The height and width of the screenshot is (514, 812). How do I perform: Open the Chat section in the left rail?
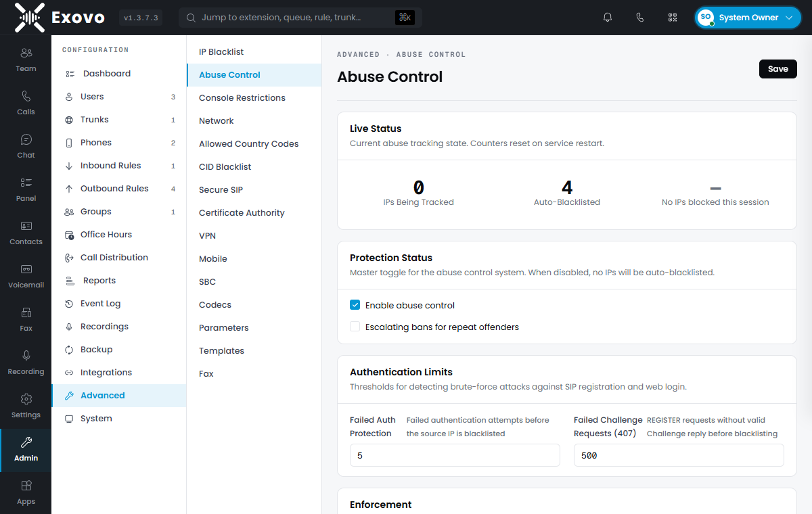point(26,146)
